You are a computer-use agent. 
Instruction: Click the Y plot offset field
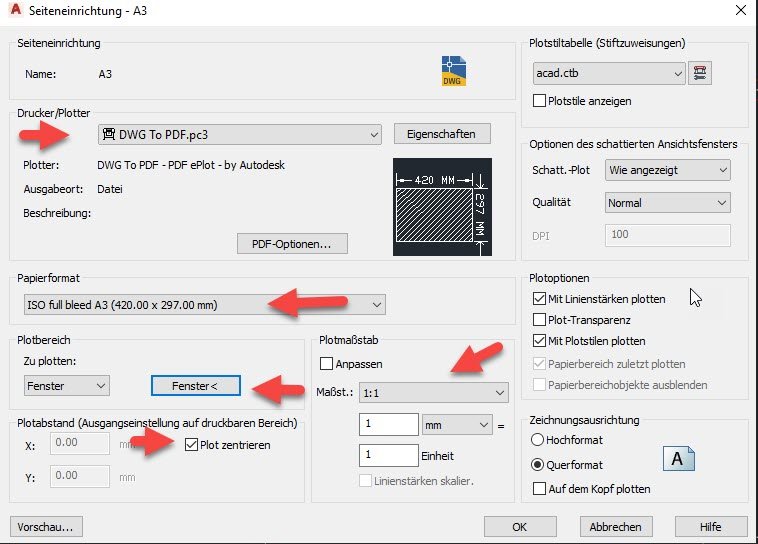(80, 476)
